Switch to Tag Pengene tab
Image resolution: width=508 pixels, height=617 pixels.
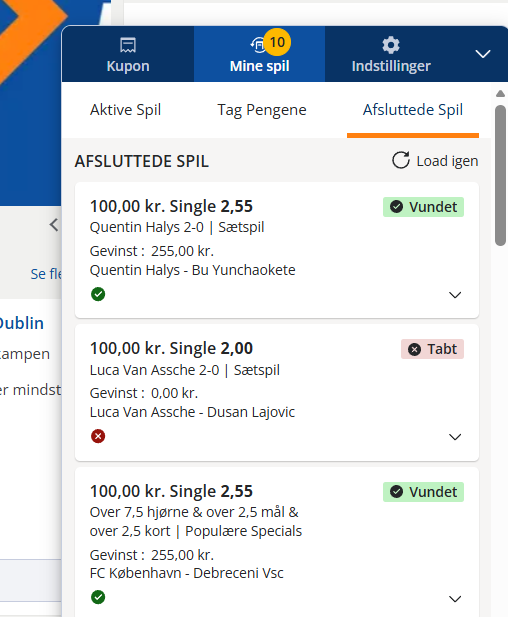pyautogui.click(x=262, y=110)
